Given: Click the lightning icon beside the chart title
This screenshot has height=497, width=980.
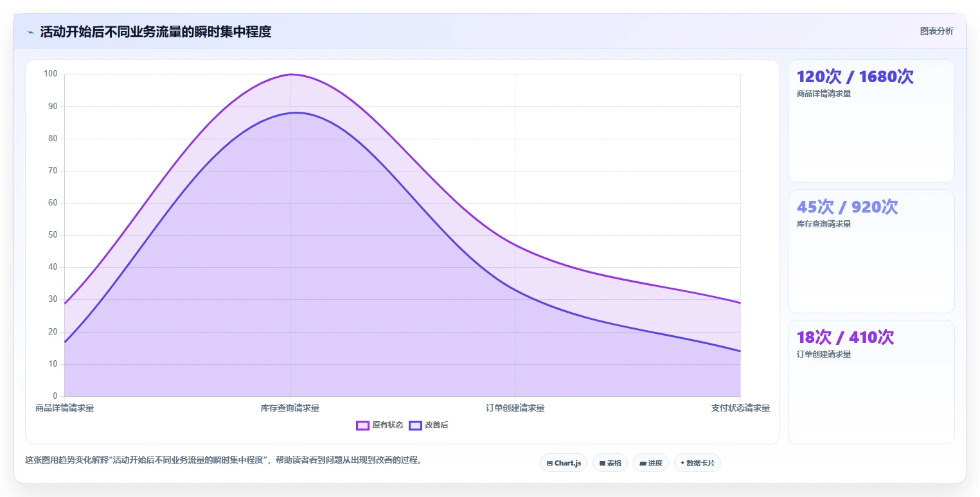Looking at the screenshot, I should (31, 32).
